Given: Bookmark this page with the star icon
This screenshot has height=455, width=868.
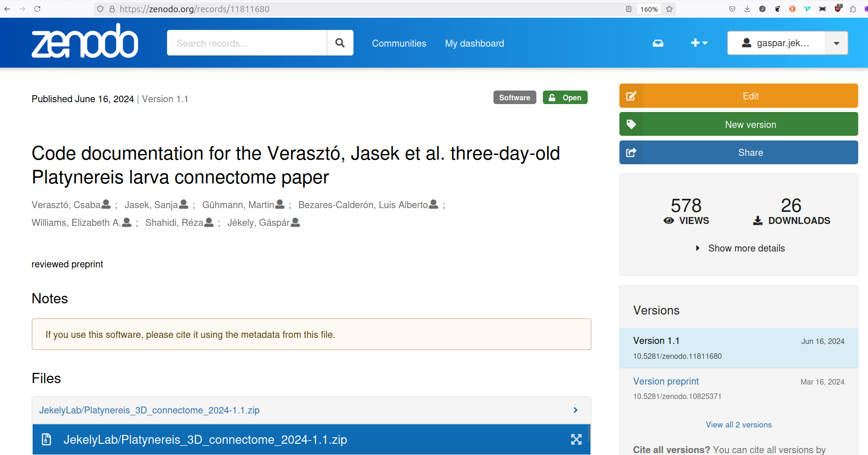Looking at the screenshot, I should click(x=669, y=9).
